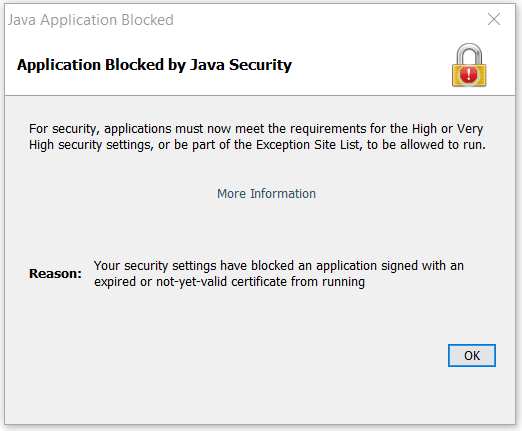The height and width of the screenshot is (431, 522).
Task: Close the Java Application Blocked dialog
Action: 494,19
